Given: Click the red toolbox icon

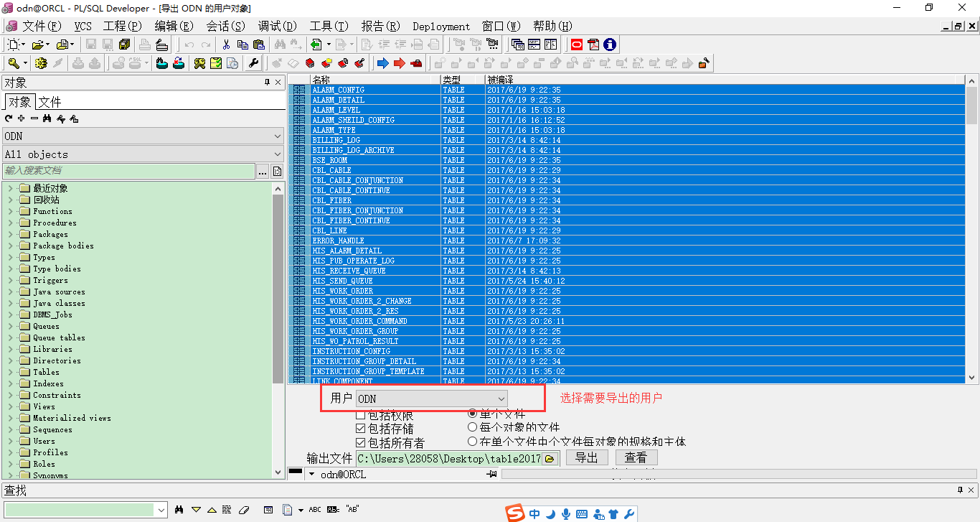Looking at the screenshot, I should [x=417, y=63].
